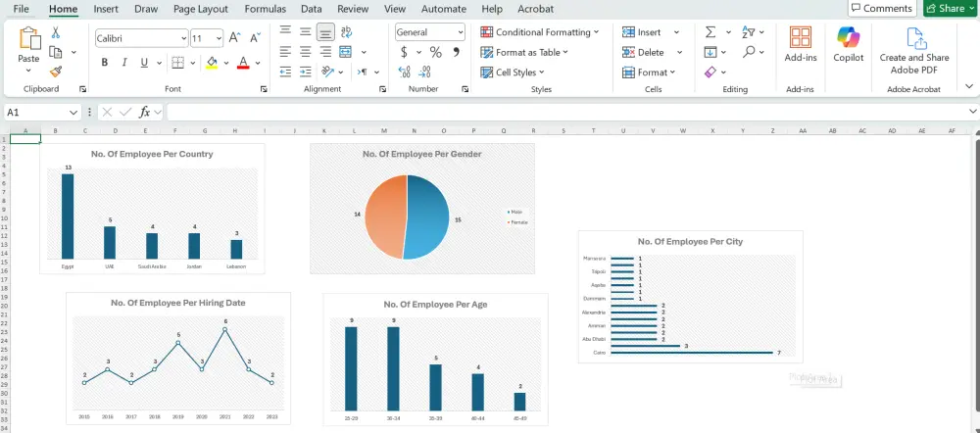This screenshot has width=980, height=433.
Task: Align text left in cell
Action: tap(285, 52)
